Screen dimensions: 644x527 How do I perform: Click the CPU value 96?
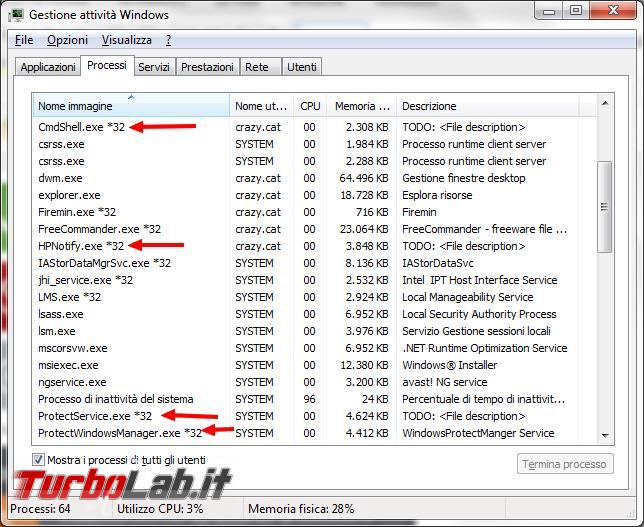pos(309,399)
